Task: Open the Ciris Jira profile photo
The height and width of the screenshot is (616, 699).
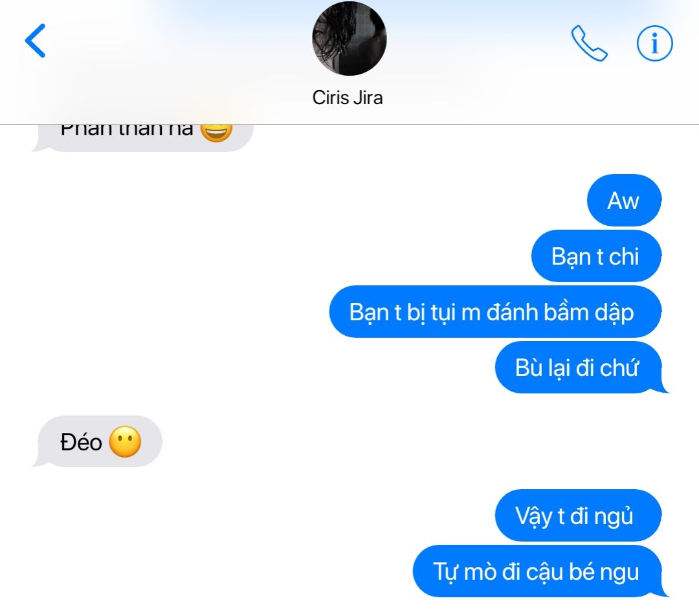Action: click(349, 38)
